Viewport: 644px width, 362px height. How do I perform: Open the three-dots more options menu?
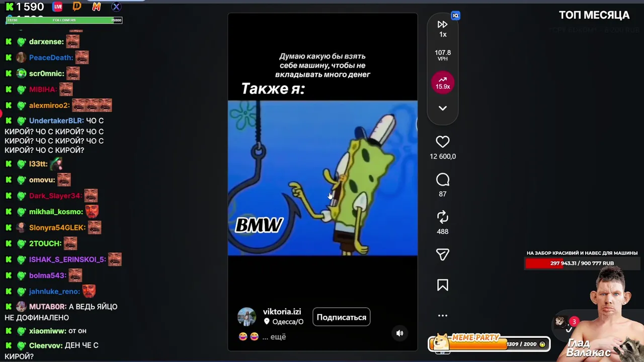click(x=443, y=316)
